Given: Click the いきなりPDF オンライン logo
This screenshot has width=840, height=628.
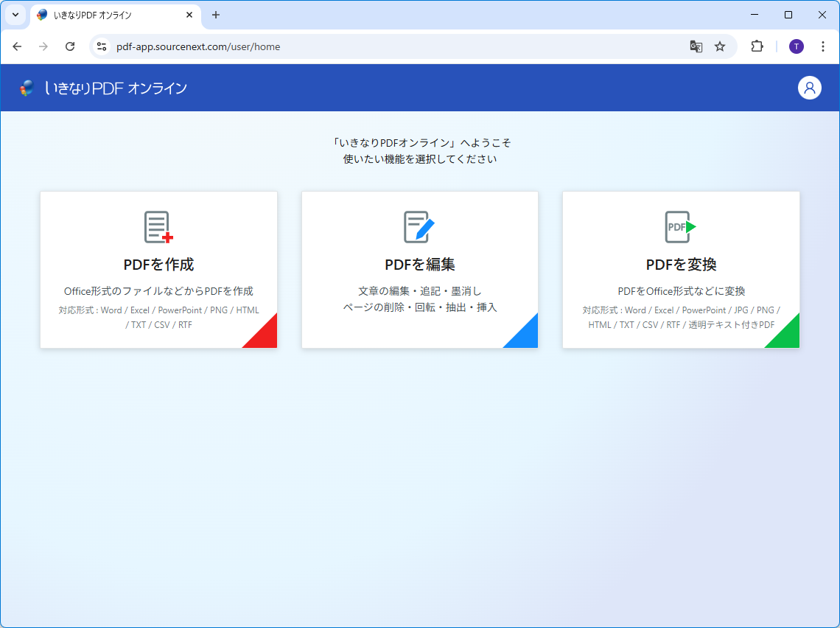Looking at the screenshot, I should (103, 88).
